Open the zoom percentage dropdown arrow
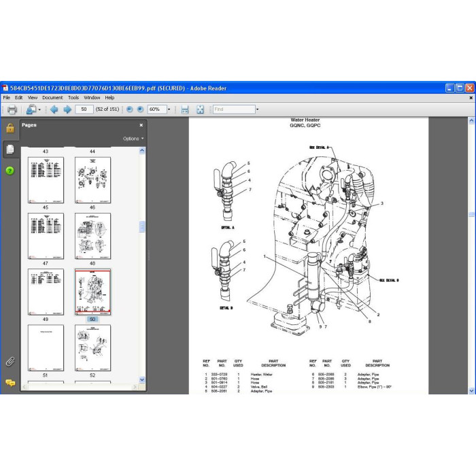This screenshot has height=476, width=476. click(x=169, y=109)
